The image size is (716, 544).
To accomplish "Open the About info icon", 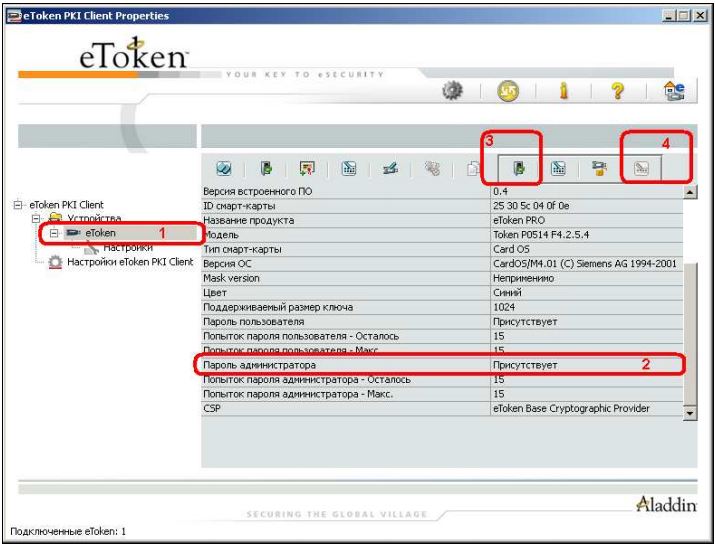I will coord(564,90).
